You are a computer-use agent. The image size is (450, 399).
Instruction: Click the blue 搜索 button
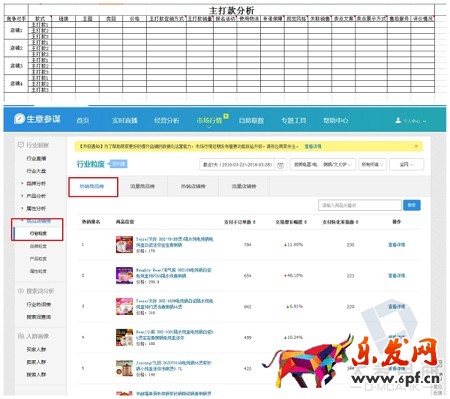point(412,205)
